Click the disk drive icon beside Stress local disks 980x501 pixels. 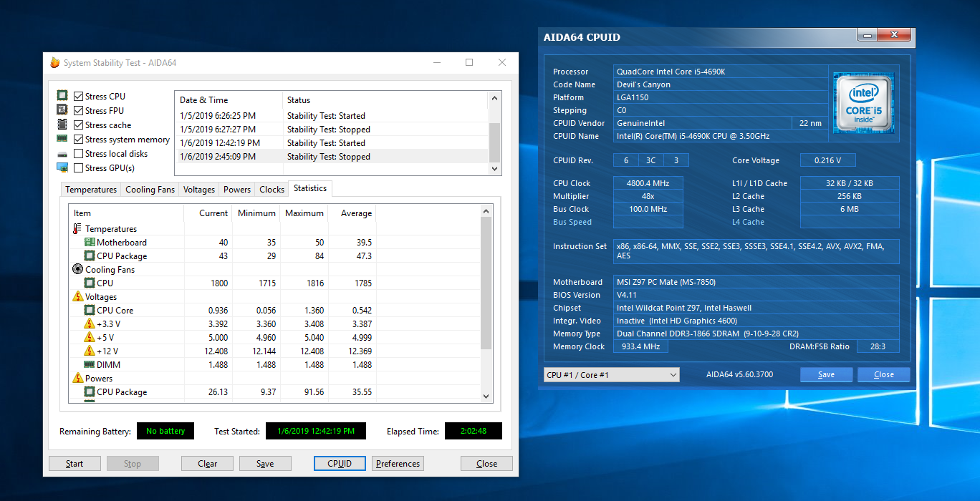pyautogui.click(x=62, y=154)
